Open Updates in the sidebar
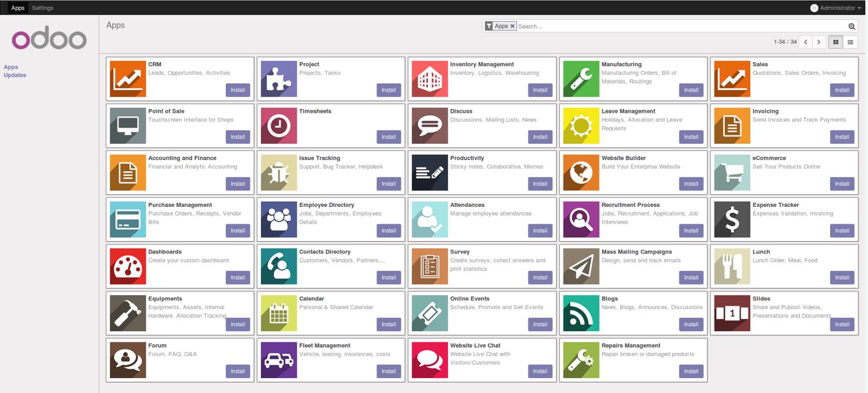 [x=15, y=75]
